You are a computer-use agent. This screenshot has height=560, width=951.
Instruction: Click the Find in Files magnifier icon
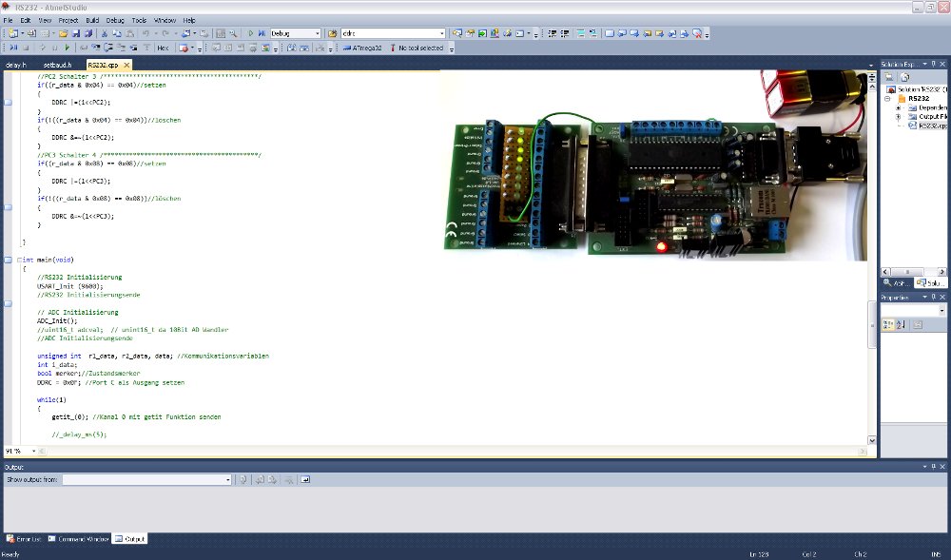[234, 33]
